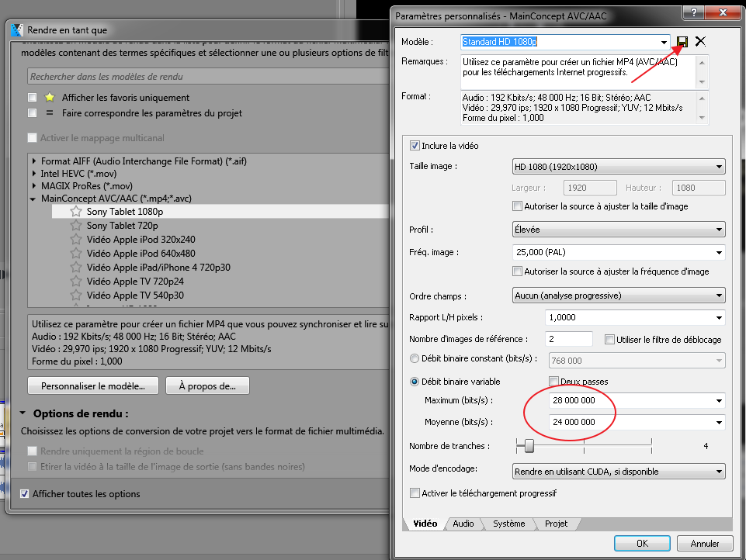Open the Moyenne (bits/s) dropdown arrow
746x560 pixels.
coord(719,422)
